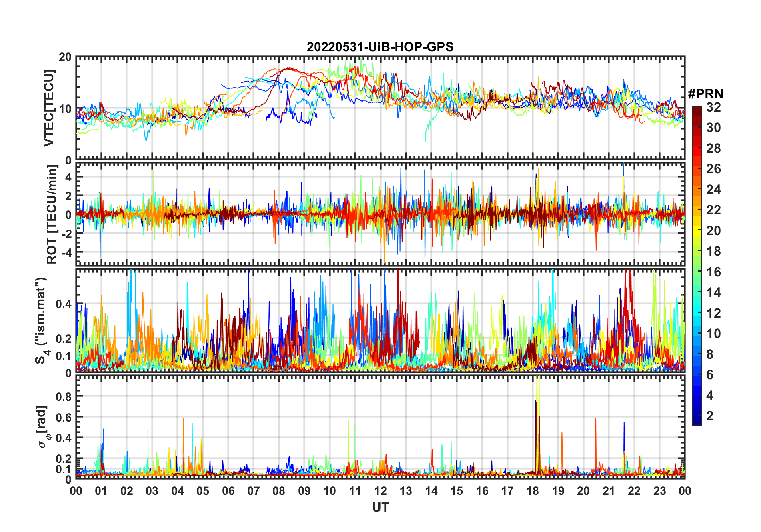Select the 12 hour tick on the x-axis

pos(380,491)
